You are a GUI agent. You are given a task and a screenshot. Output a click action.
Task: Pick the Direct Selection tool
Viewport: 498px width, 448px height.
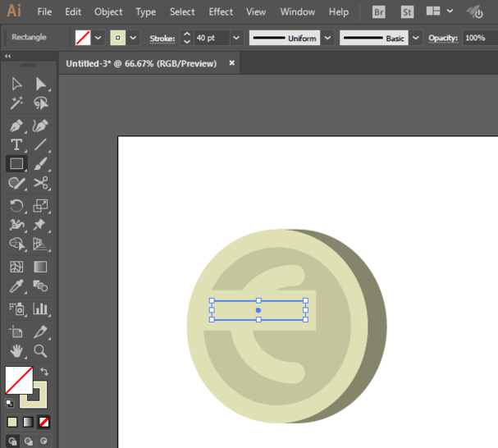point(40,84)
